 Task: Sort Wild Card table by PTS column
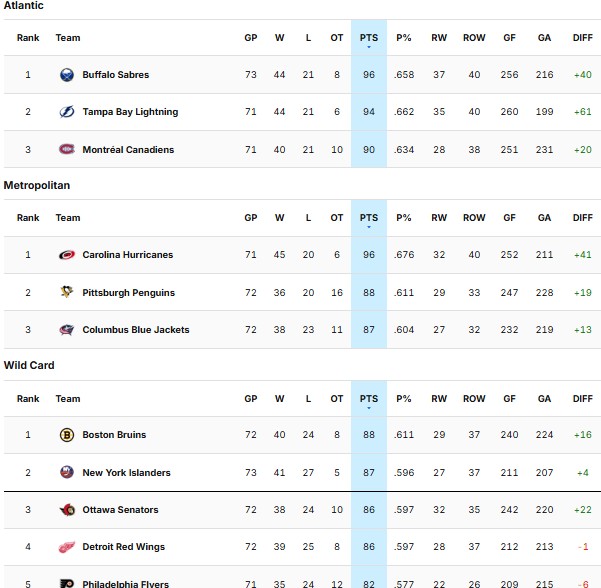(368, 398)
